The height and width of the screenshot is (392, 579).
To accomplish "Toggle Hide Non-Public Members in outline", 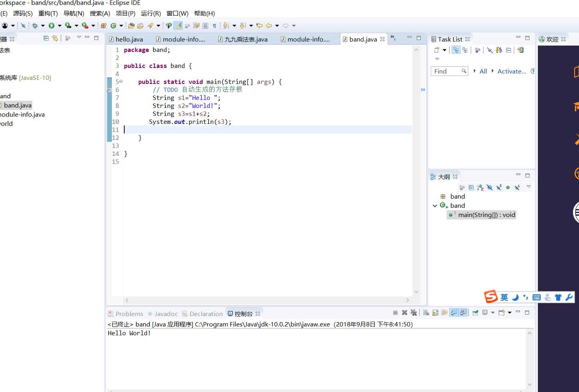I will click(508, 187).
